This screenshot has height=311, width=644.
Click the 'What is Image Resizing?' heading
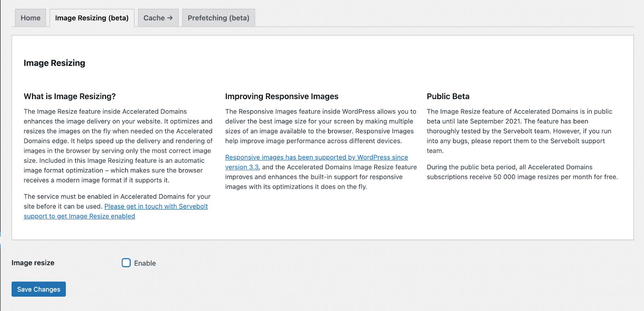coord(70,96)
